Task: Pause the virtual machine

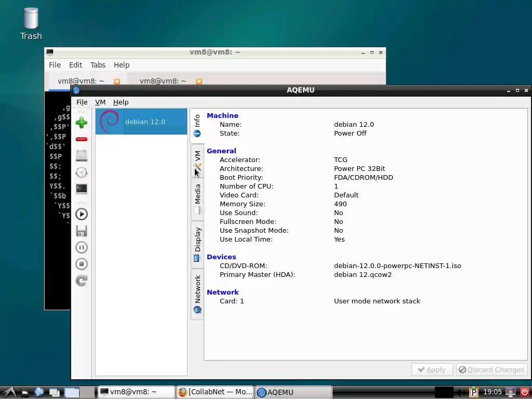Action: tap(82, 247)
